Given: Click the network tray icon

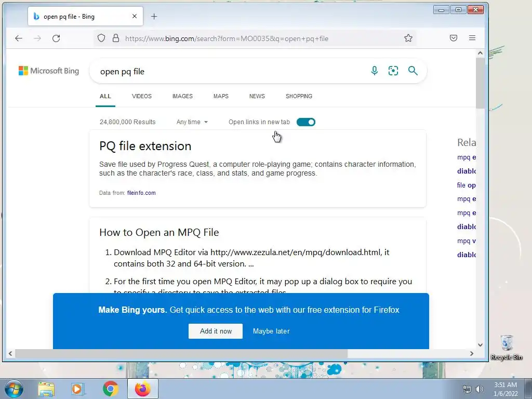Looking at the screenshot, I should click(x=467, y=389).
